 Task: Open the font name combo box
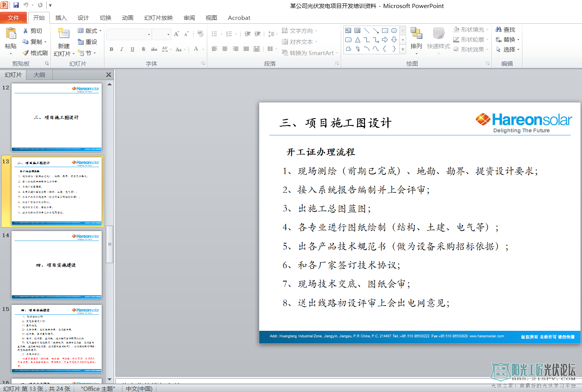pyautogui.click(x=129, y=34)
